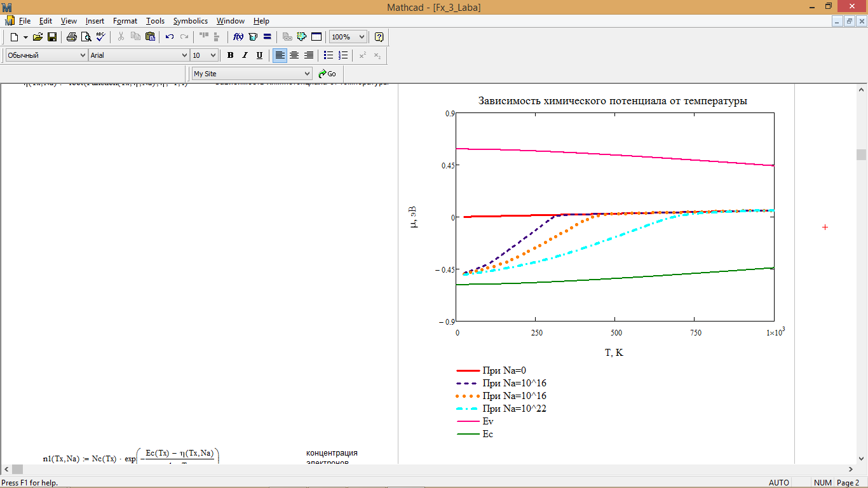This screenshot has height=488, width=868.
Task: Click the horizontal scrollbar thumb
Action: click(18, 469)
